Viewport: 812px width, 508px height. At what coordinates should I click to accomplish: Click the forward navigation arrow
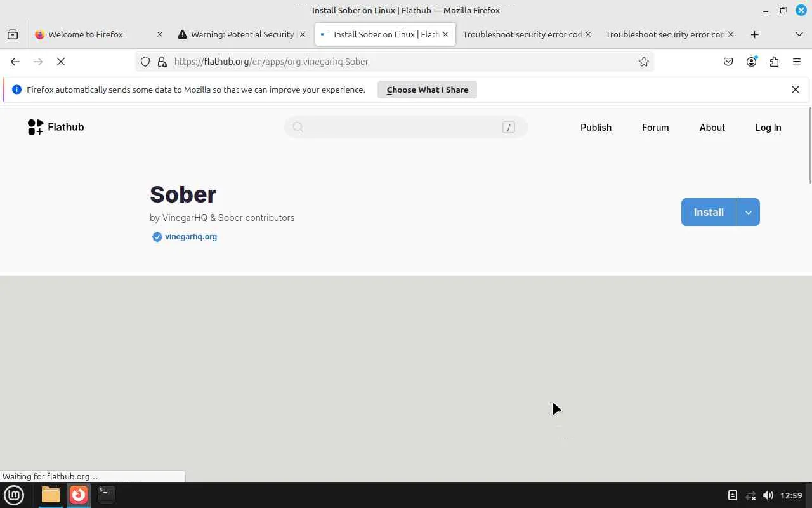(38, 62)
